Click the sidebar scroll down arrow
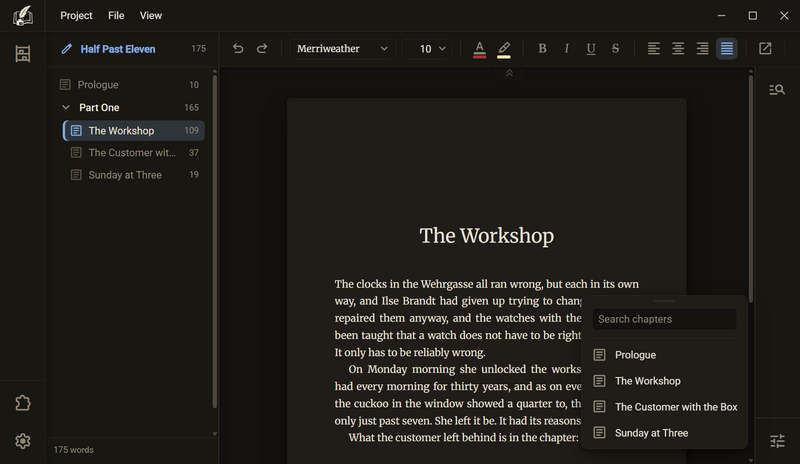 point(215,434)
